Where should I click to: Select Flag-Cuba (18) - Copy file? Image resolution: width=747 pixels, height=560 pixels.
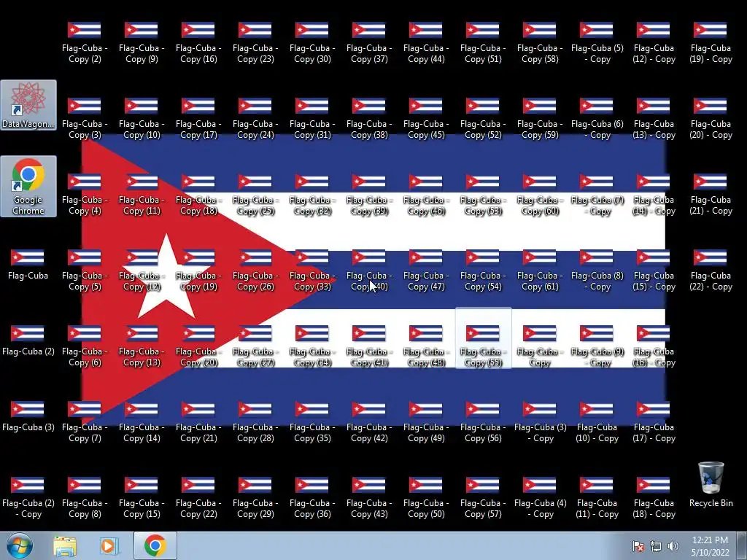pos(654,497)
